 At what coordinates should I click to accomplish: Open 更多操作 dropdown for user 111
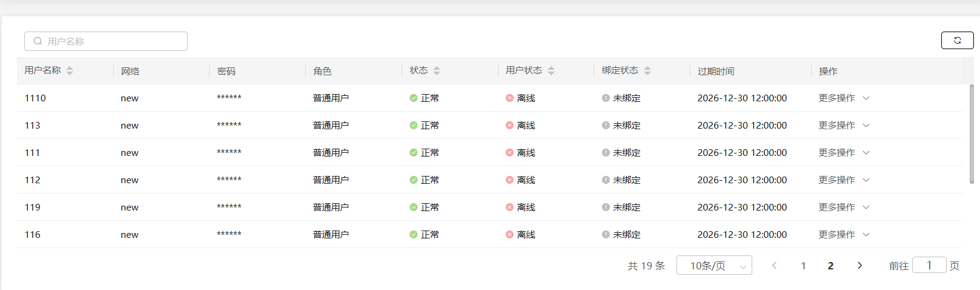point(844,153)
